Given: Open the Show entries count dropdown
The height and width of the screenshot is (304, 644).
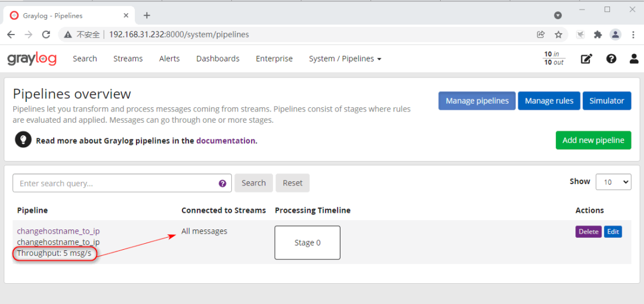Looking at the screenshot, I should click(613, 182).
